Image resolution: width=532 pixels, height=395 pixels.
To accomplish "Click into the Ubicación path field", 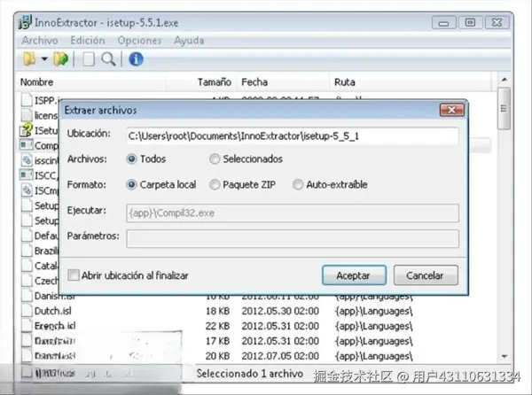I will [293, 136].
